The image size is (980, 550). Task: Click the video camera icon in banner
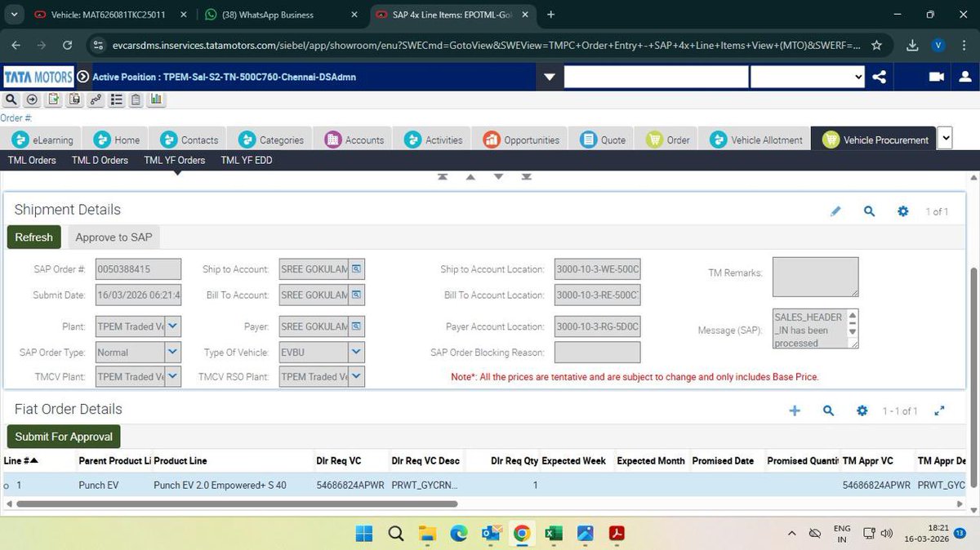[x=936, y=77]
